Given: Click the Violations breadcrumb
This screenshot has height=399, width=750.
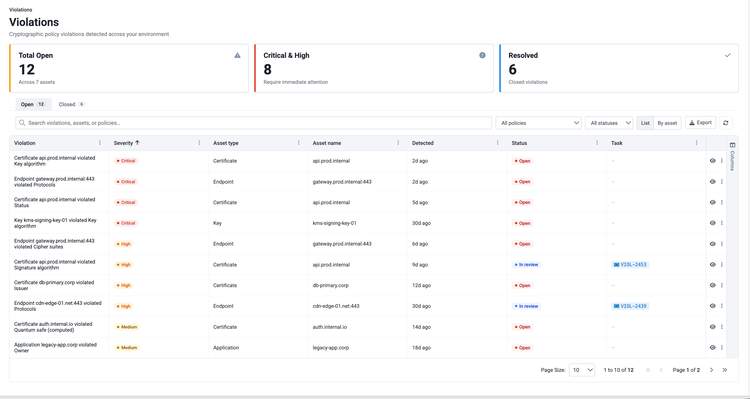Looking at the screenshot, I should [x=21, y=10].
